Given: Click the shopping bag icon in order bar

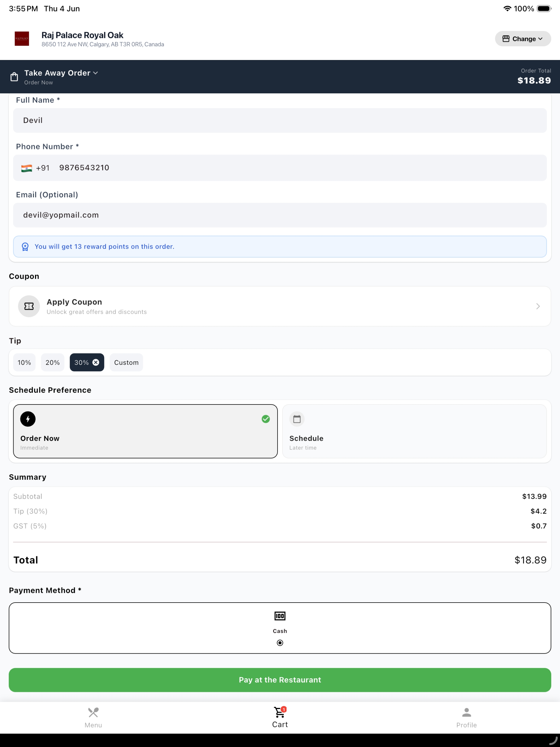Looking at the screenshot, I should [x=14, y=77].
